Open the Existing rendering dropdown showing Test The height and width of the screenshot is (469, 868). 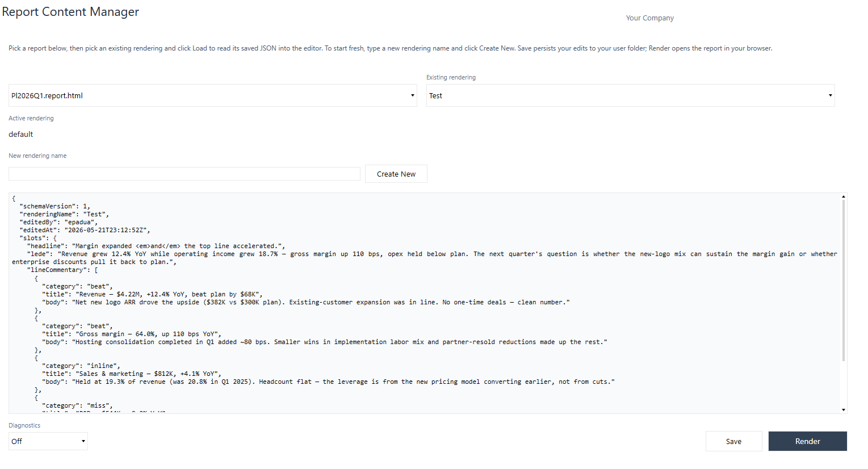(x=631, y=95)
